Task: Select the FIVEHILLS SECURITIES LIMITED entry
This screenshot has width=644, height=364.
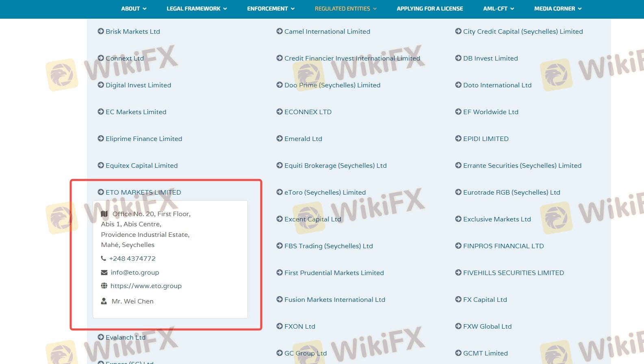Action: coord(513,273)
